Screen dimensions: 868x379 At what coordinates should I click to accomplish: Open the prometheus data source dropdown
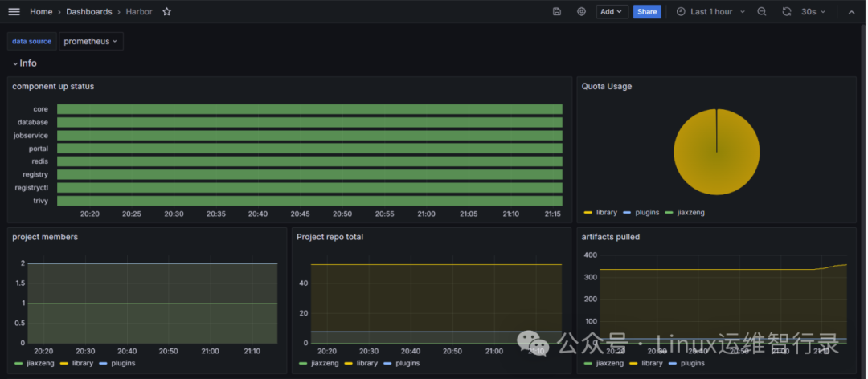tap(91, 41)
